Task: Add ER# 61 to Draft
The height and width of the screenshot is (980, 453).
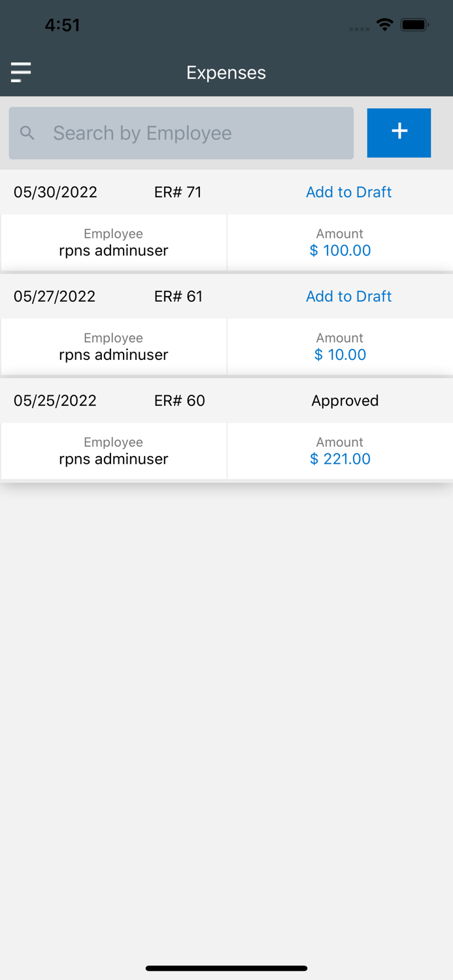Action: [348, 296]
